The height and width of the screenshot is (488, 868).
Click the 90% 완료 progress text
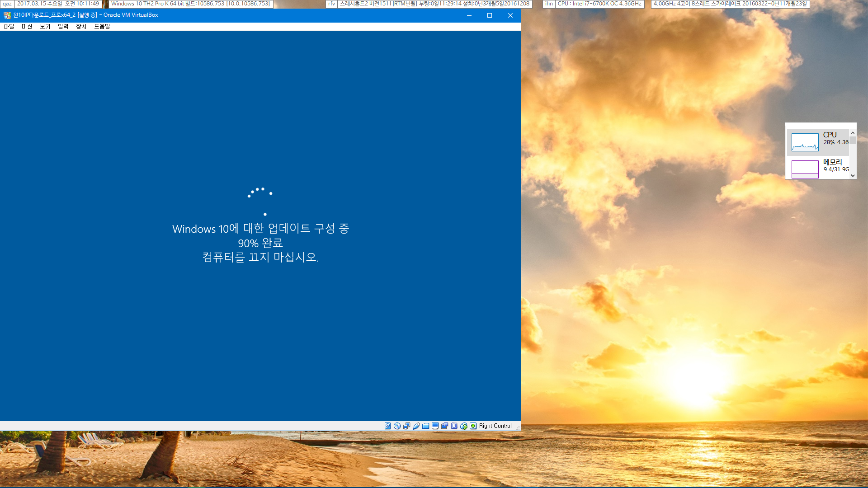(260, 243)
